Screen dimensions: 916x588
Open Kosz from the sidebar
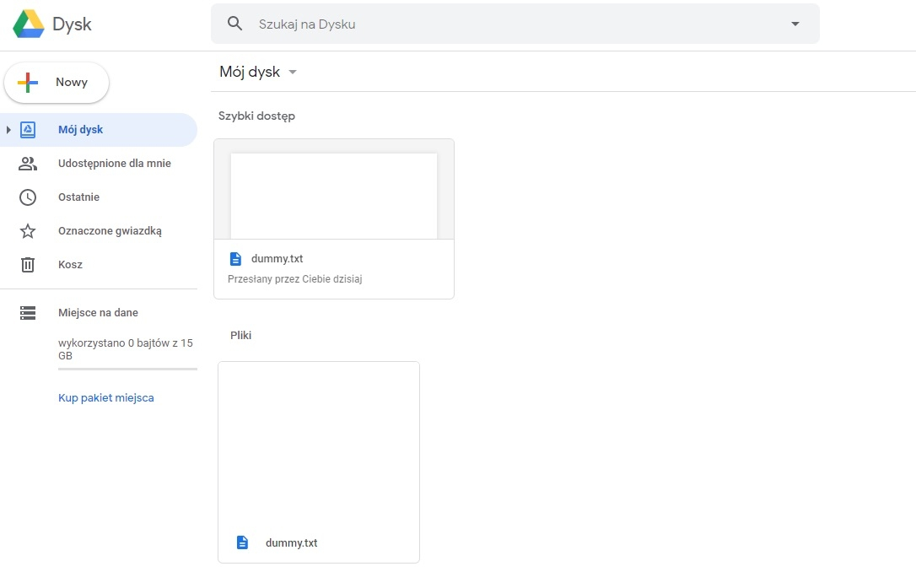point(70,265)
